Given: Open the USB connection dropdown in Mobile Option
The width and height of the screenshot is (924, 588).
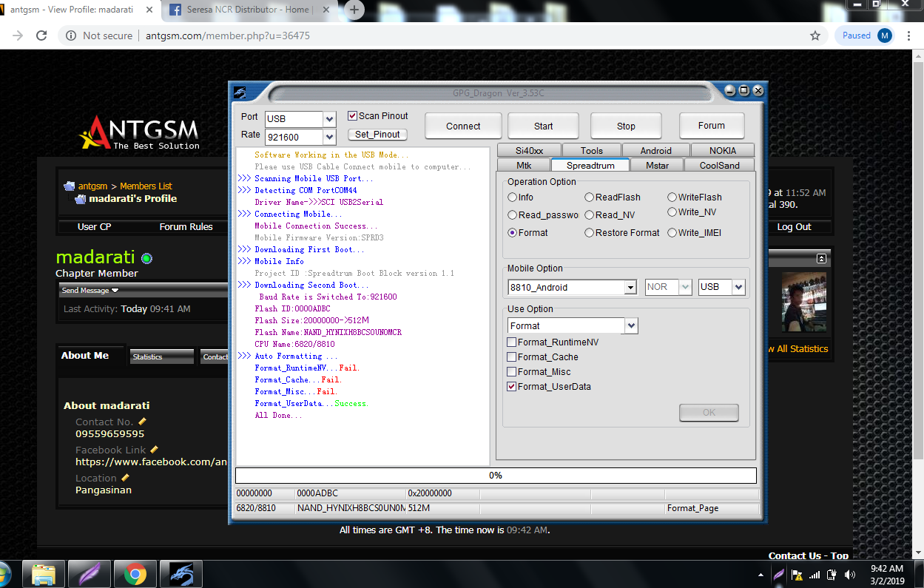Looking at the screenshot, I should 739,287.
